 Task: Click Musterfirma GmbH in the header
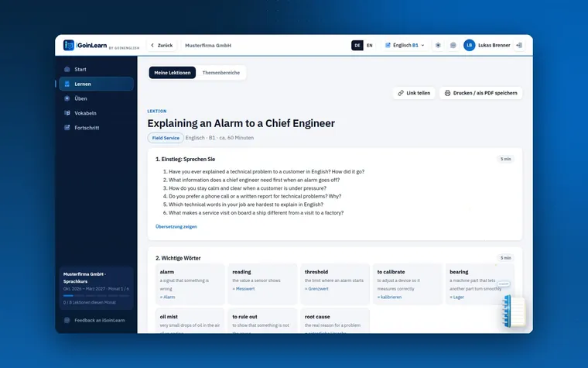(x=208, y=46)
